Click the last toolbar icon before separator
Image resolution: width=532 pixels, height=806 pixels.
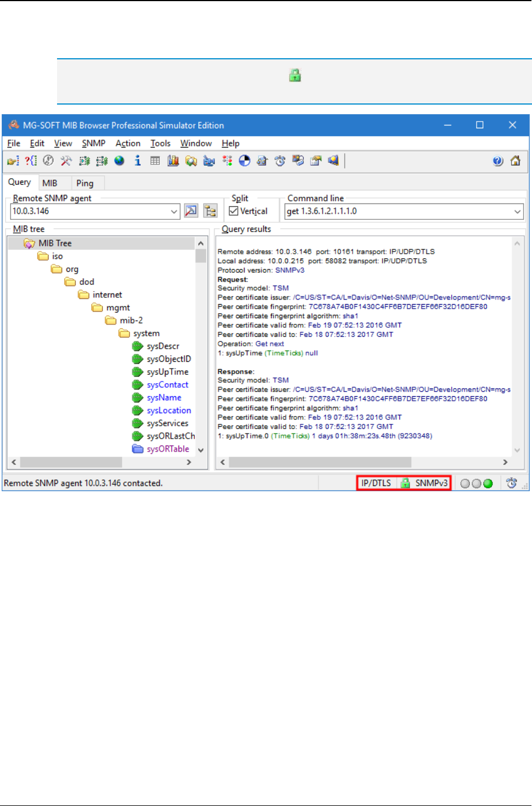coord(333,161)
